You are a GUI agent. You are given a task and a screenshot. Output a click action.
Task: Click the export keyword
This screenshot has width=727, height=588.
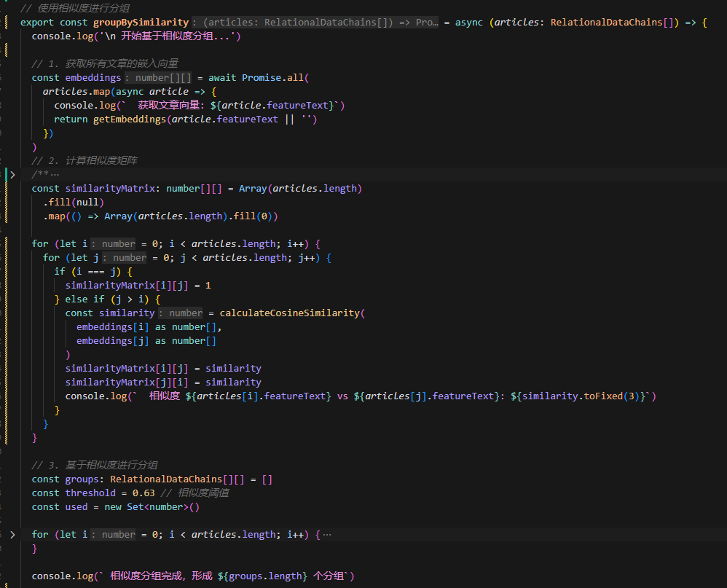coord(37,23)
